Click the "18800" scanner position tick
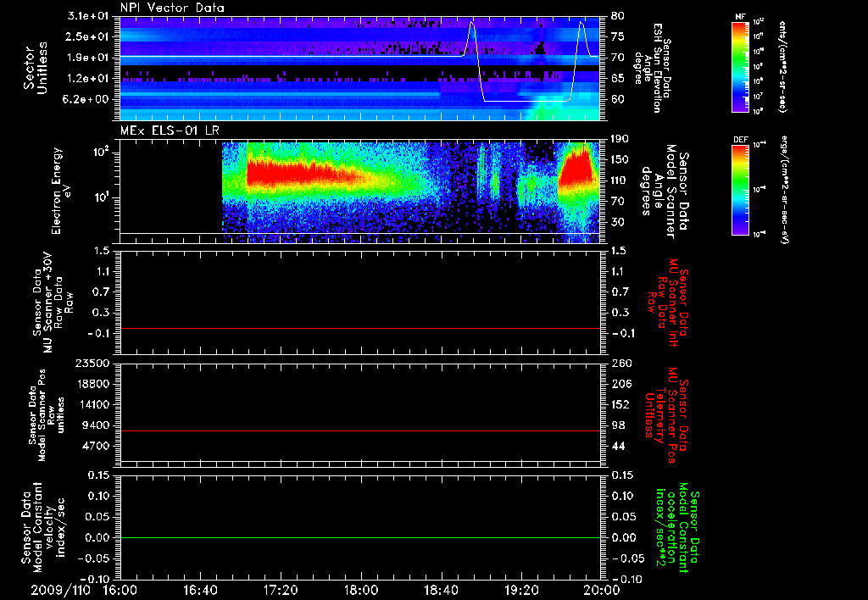 pyautogui.click(x=93, y=384)
